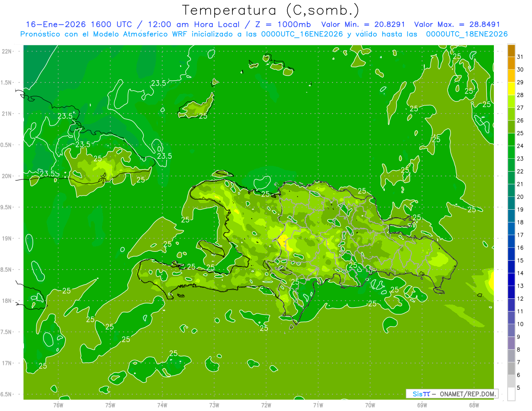The height and width of the screenshot is (411, 532).
Task: Click the 68W longitude axis label
Action: [x=474, y=405]
